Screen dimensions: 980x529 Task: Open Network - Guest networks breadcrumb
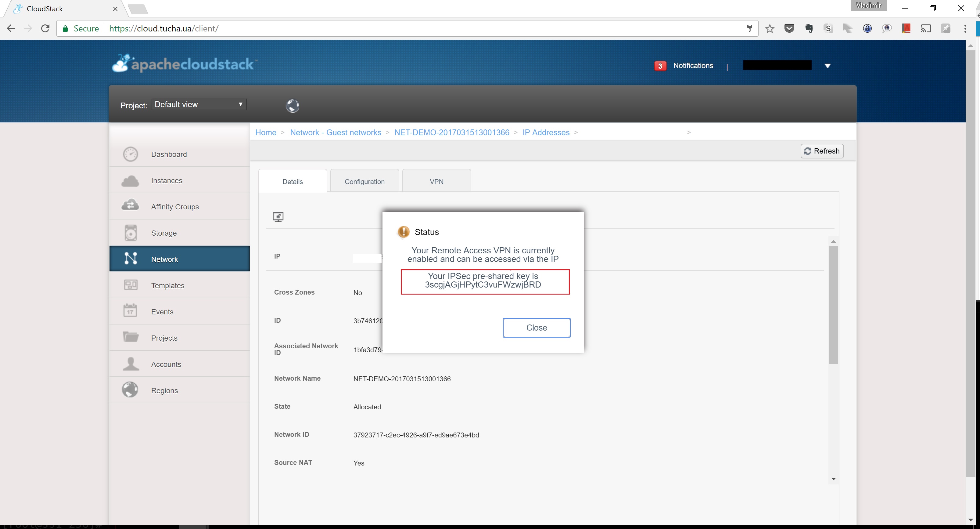click(335, 132)
